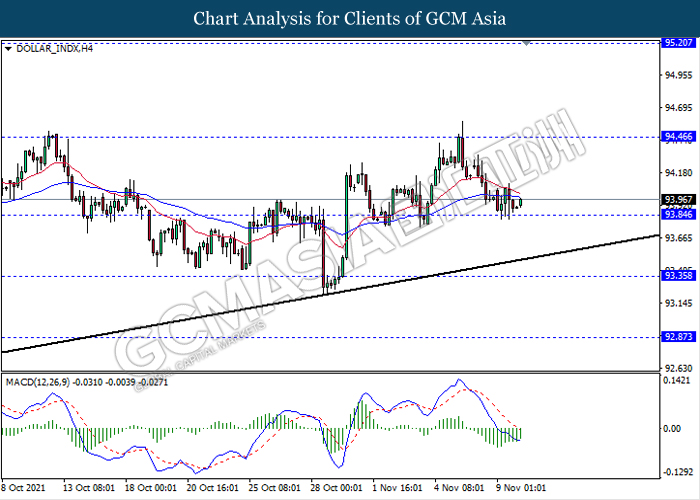Viewport: 700px width, 500px height.
Task: Click the 93.846 support level label
Action: [x=679, y=215]
